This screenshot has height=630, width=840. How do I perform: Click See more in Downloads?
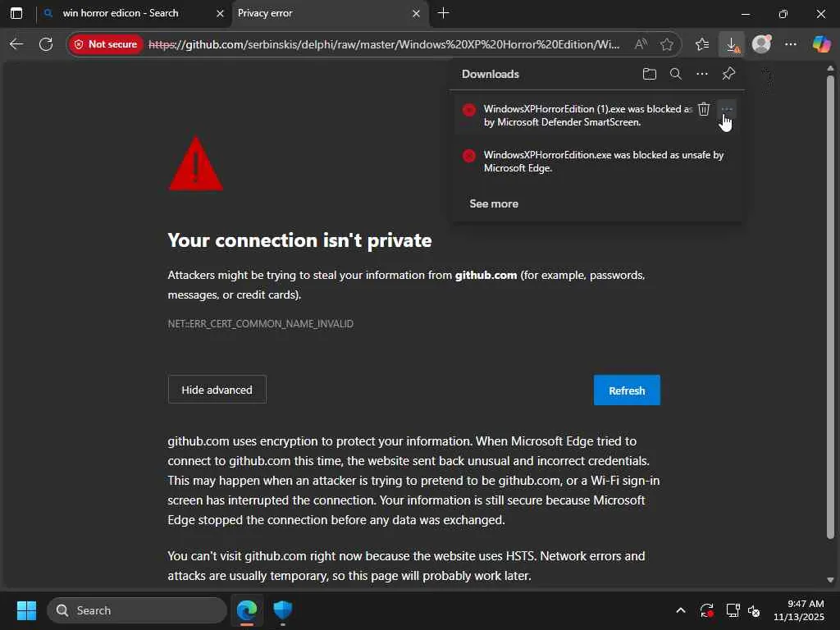(494, 203)
